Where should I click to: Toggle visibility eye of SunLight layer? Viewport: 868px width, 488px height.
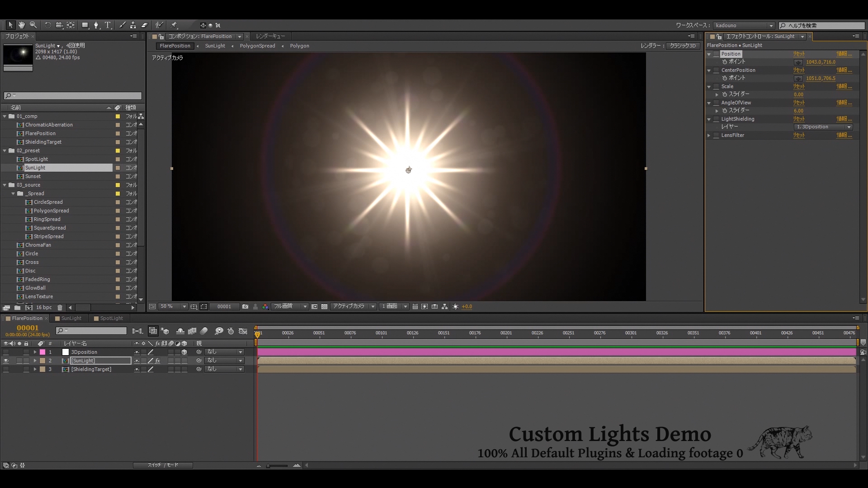click(6, 361)
